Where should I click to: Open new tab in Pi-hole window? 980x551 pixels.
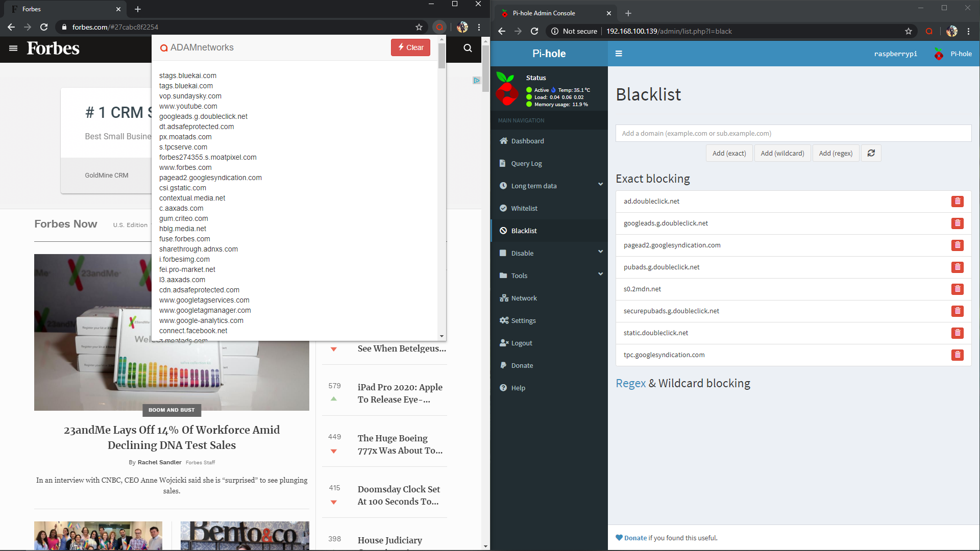click(x=628, y=13)
